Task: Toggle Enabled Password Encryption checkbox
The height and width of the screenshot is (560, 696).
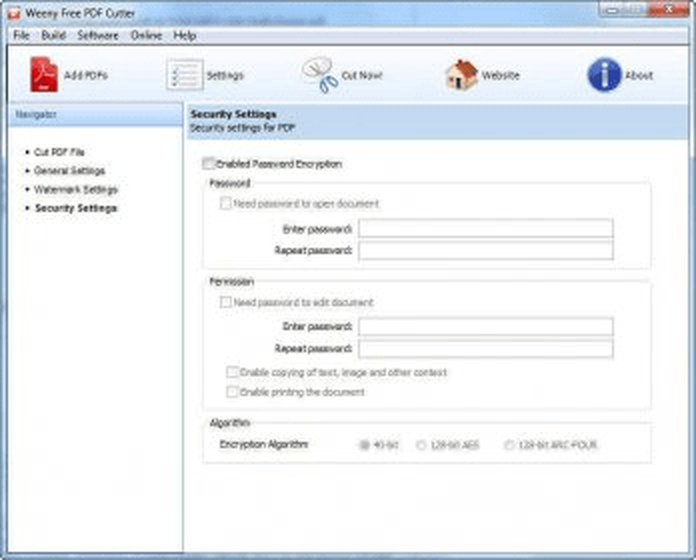Action: click(208, 164)
